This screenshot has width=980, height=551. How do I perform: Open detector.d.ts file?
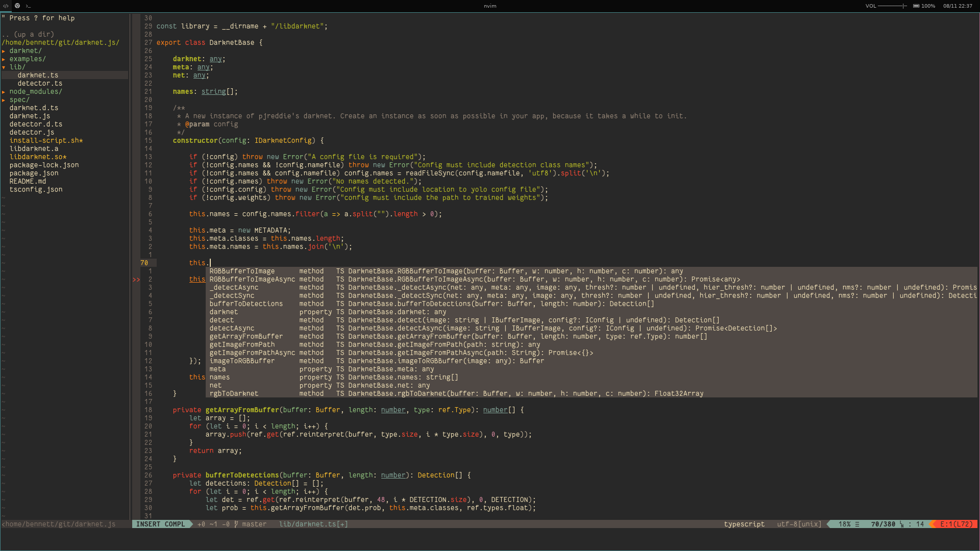(x=36, y=124)
